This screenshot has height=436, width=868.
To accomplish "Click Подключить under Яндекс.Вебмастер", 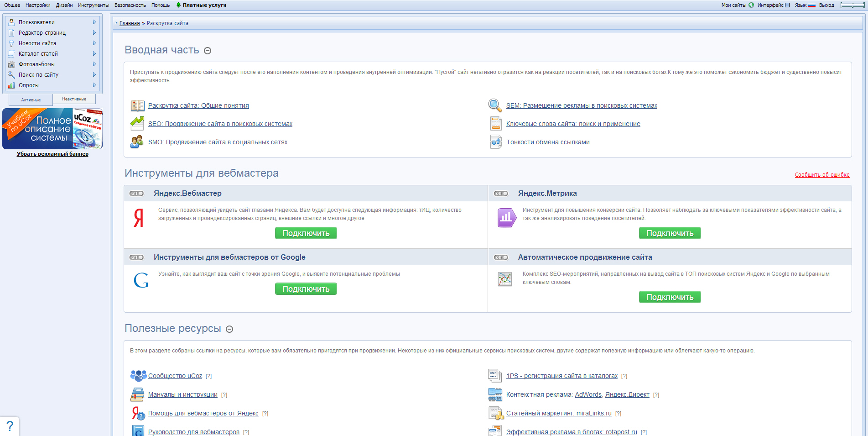I will [306, 233].
